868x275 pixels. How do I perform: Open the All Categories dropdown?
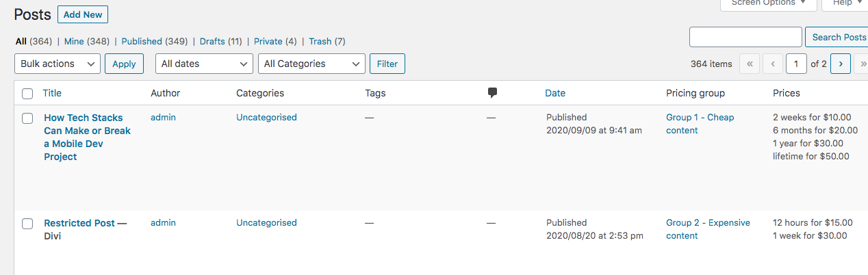click(x=311, y=64)
